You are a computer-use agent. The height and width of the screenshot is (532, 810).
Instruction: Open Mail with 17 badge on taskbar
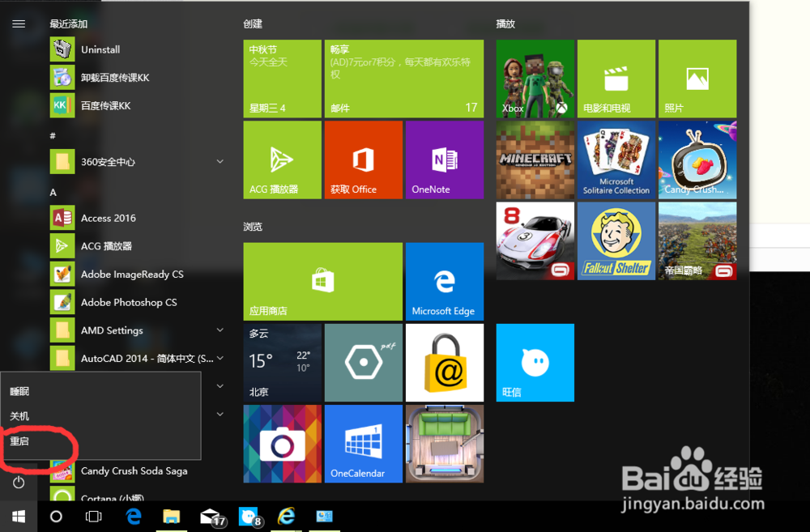coord(211,517)
